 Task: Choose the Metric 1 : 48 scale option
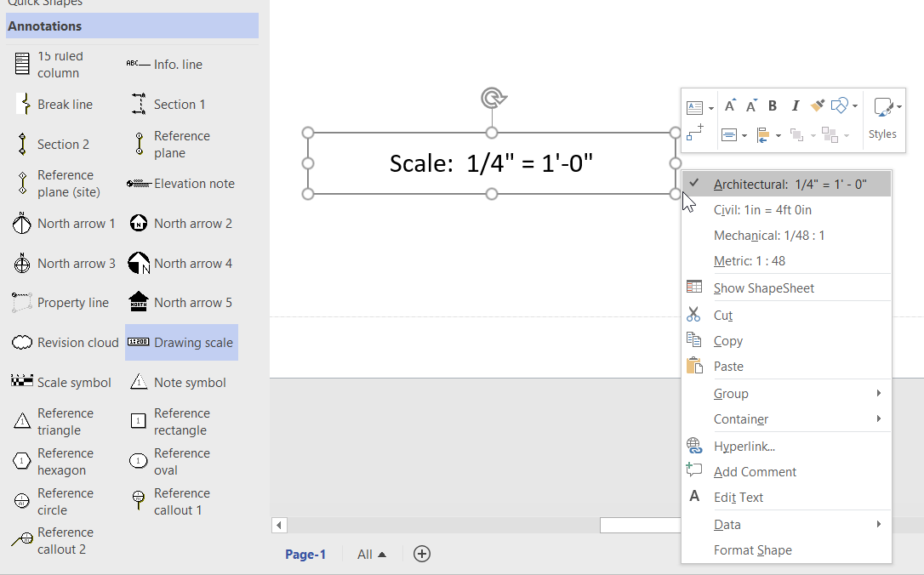(x=750, y=260)
